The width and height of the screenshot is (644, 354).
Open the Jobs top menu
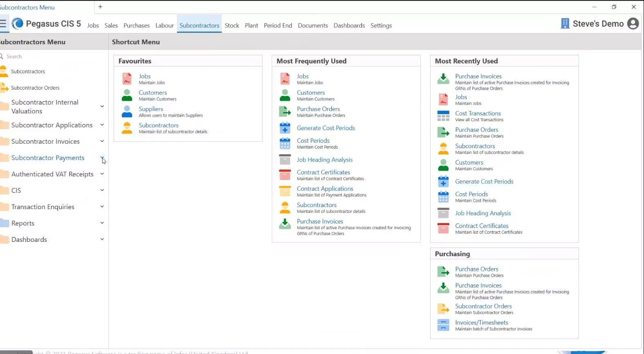93,25
